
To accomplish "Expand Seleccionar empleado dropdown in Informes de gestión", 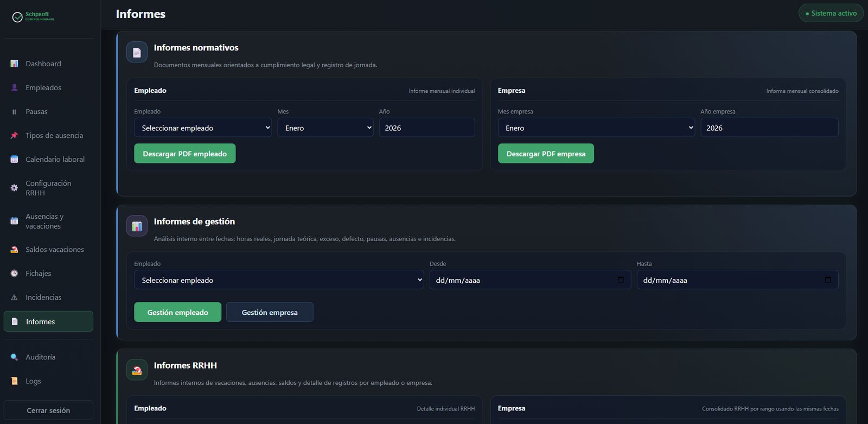I will (x=279, y=280).
